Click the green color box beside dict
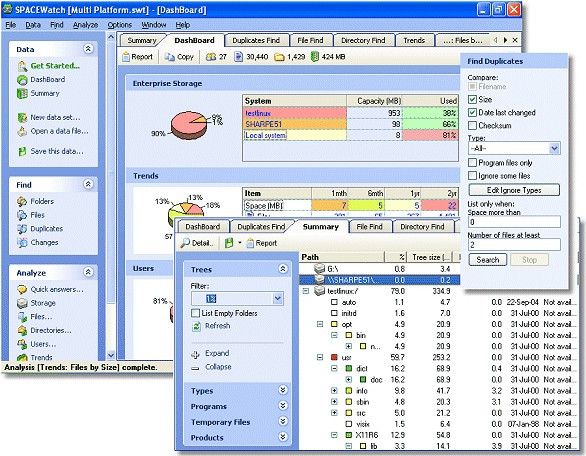This screenshot has width=586, height=456. pyautogui.click(x=349, y=369)
